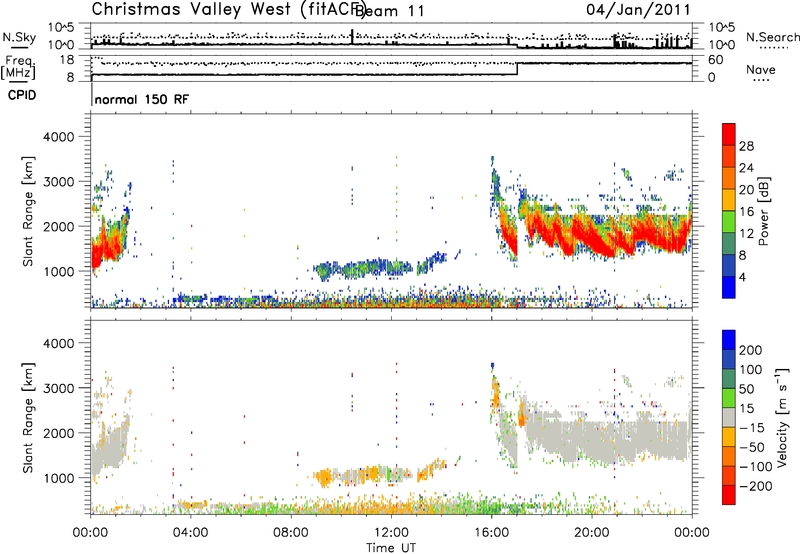This screenshot has width=800, height=554.
Task: Click the gray Velocity segment between 15 and -15
Action: (729, 418)
